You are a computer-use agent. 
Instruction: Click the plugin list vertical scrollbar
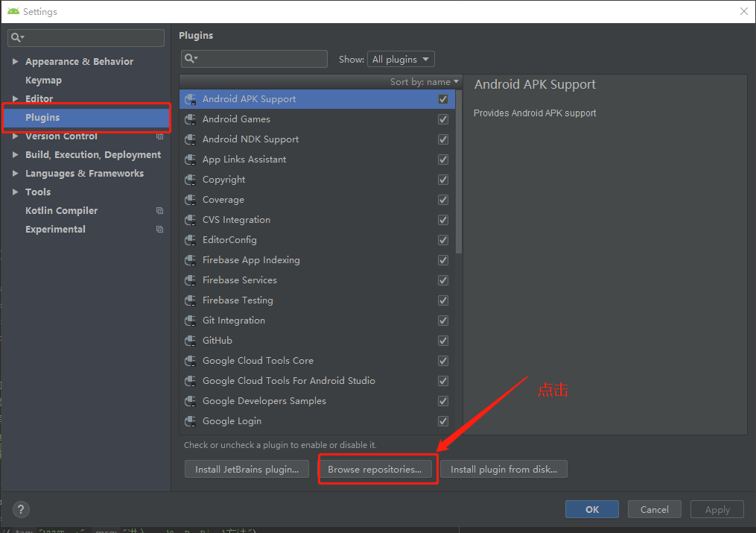click(459, 171)
